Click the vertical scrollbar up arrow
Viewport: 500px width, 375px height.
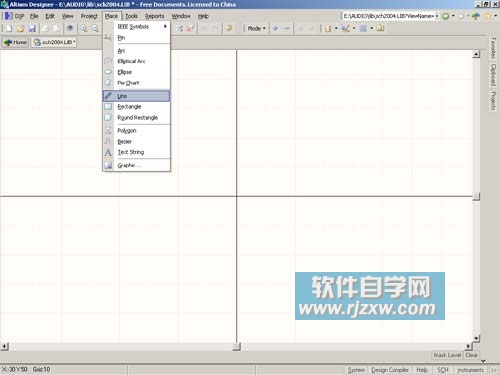pyautogui.click(x=476, y=54)
